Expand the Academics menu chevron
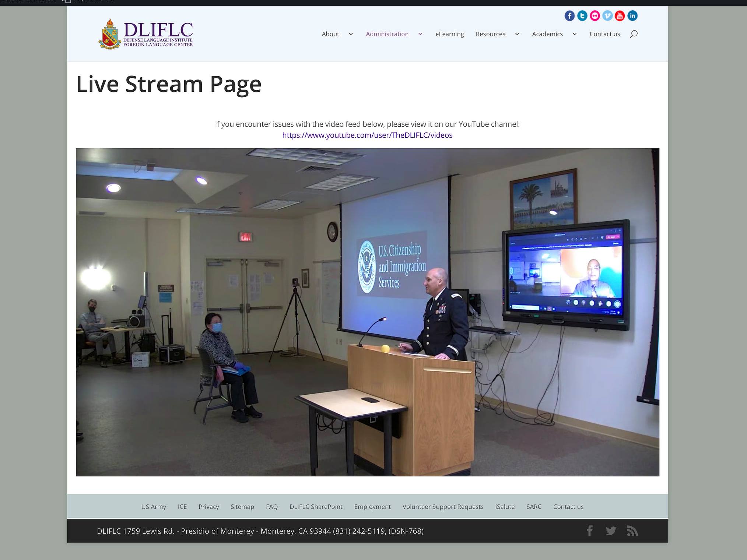Screen dimensions: 747x560 pyautogui.click(x=575, y=34)
